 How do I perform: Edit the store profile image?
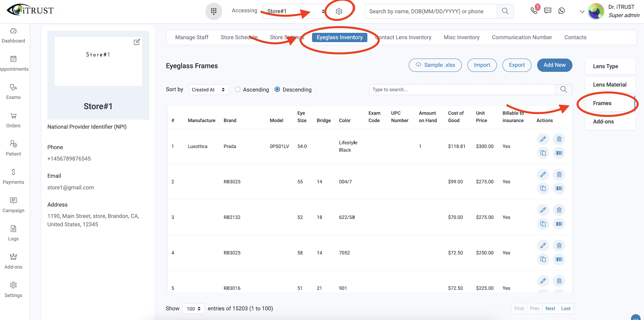click(137, 42)
